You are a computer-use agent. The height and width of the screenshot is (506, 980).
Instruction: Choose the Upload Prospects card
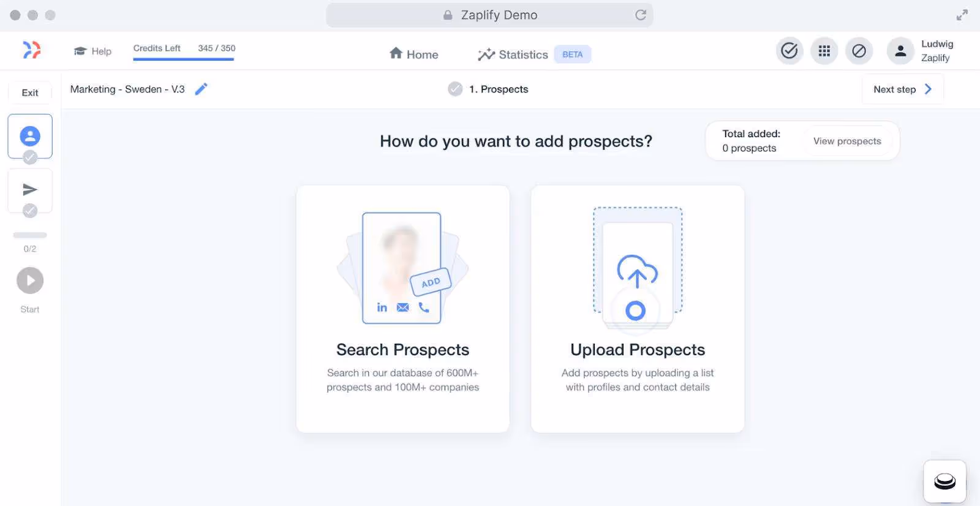(638, 309)
